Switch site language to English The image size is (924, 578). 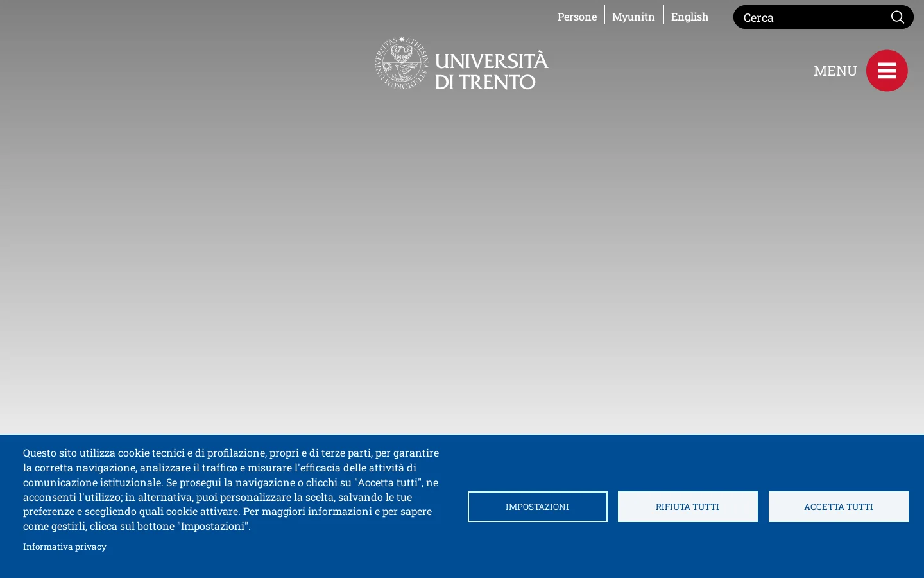(690, 17)
